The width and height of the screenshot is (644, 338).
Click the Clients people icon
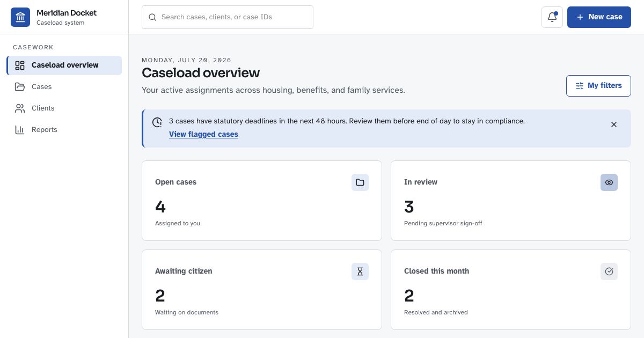coord(20,108)
